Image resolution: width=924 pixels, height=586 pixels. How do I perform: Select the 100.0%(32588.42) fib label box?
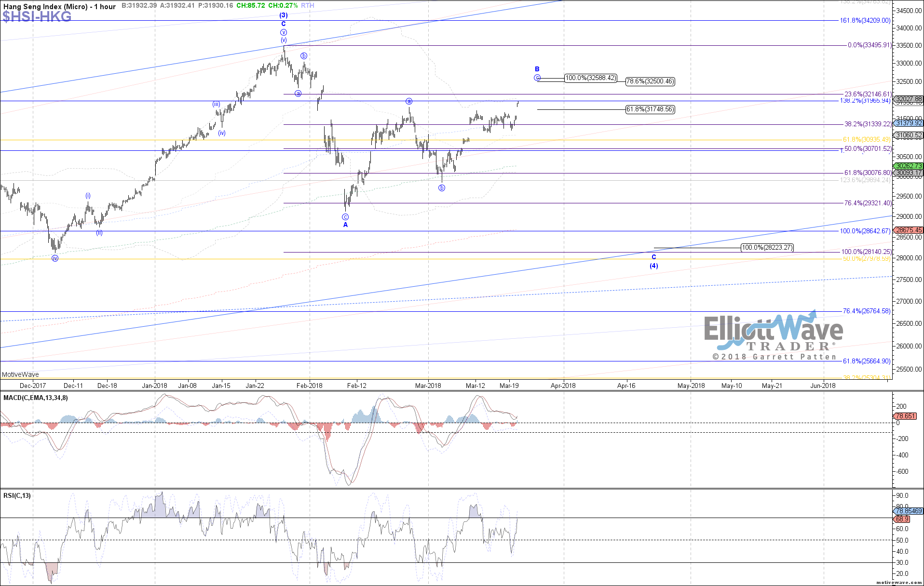click(590, 78)
